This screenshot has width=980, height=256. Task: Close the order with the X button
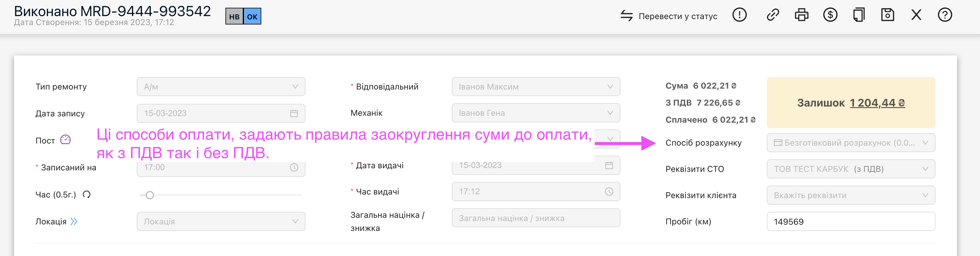[x=916, y=15]
